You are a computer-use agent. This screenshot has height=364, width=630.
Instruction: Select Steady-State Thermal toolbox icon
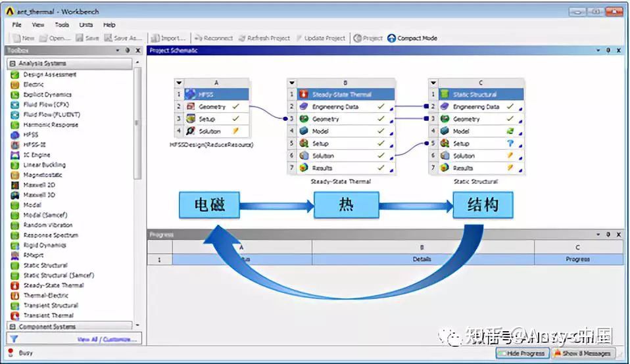[x=15, y=285]
